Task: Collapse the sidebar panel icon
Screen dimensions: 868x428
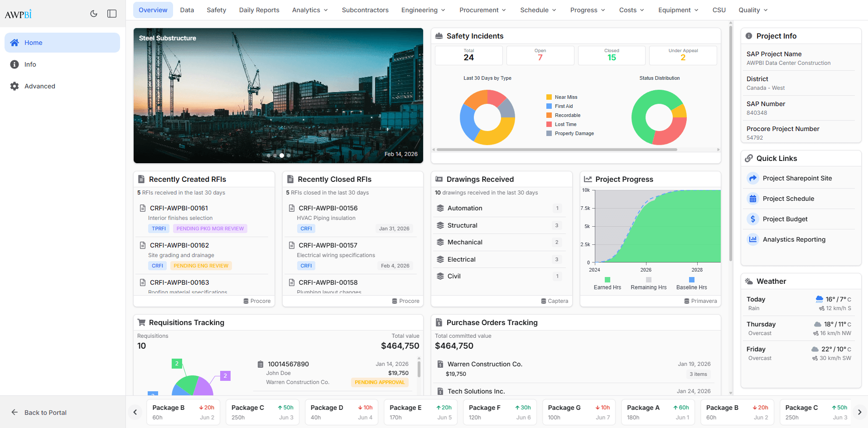Action: [x=112, y=14]
